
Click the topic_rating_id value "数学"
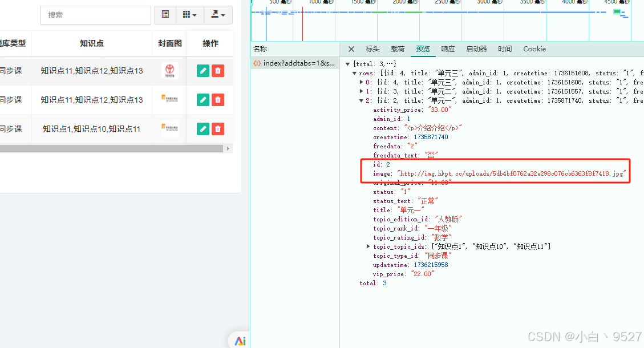click(441, 237)
